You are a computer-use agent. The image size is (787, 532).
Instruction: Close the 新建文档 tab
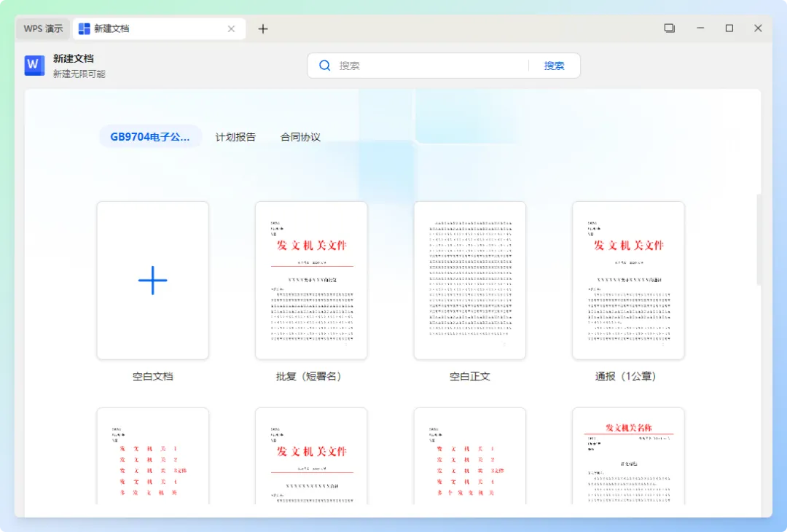pyautogui.click(x=231, y=28)
